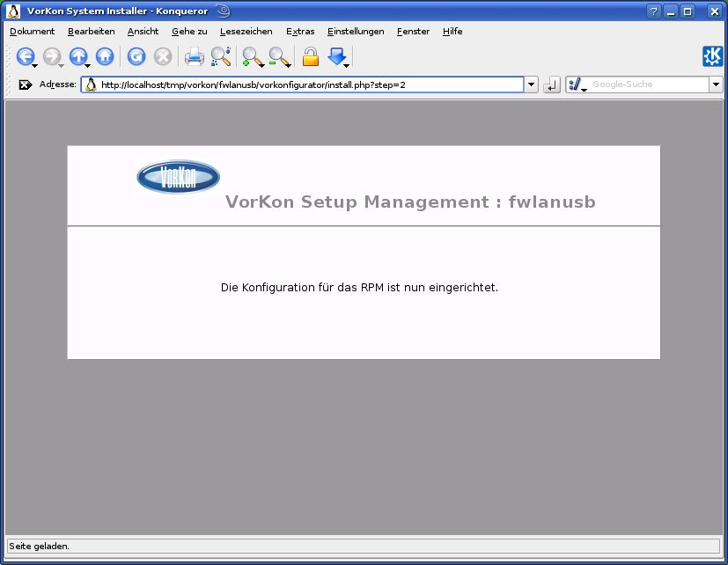Click into the Google-Suche search field

[649, 84]
